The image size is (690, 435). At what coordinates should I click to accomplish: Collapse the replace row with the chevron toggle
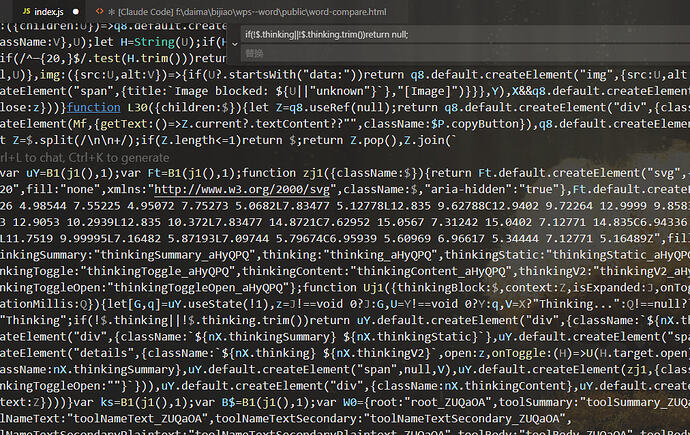tap(235, 44)
